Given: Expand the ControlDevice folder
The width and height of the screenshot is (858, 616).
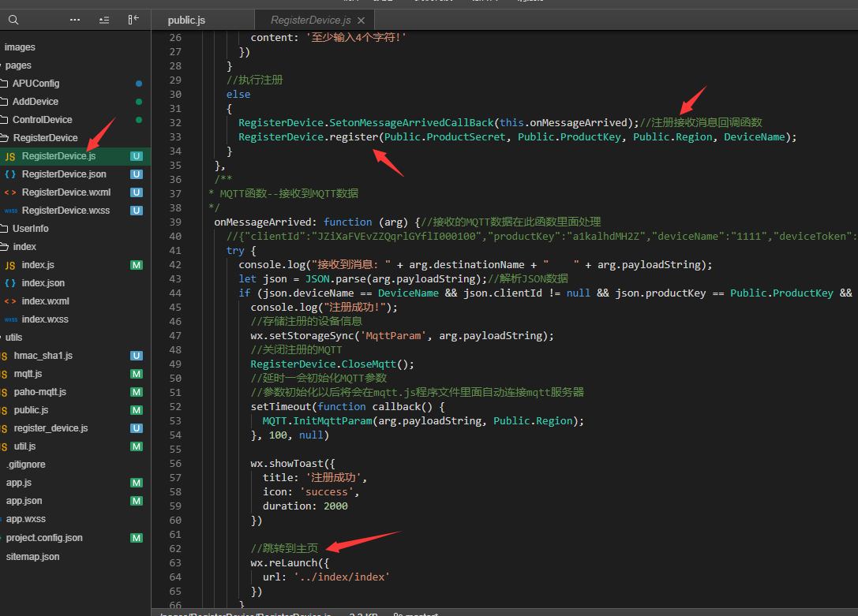Looking at the screenshot, I should point(42,120).
